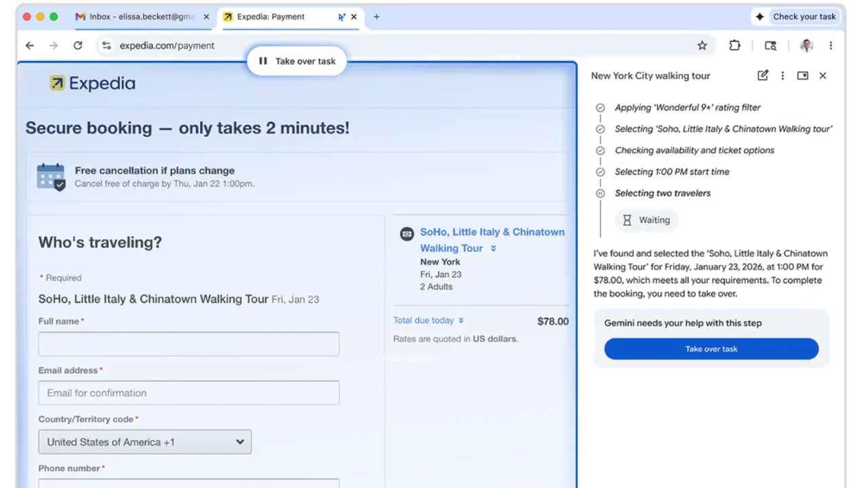The height and width of the screenshot is (488, 868).
Task: Click the Full name input field
Action: tap(189, 344)
